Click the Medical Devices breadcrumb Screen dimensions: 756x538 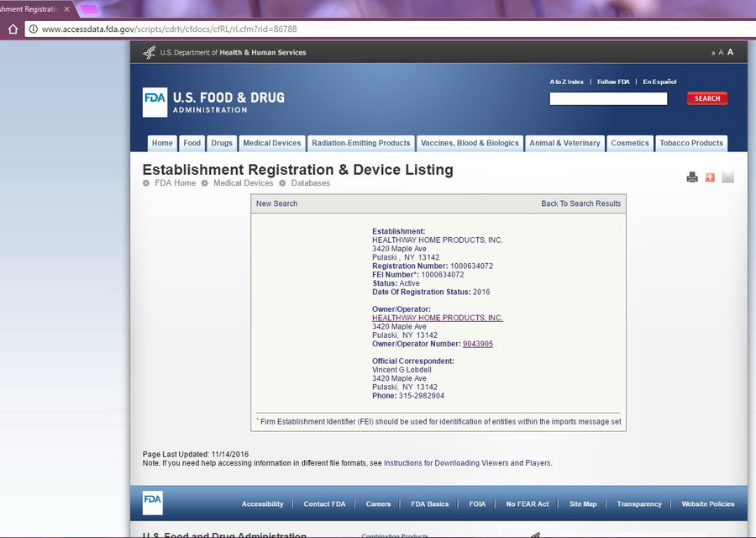click(243, 183)
